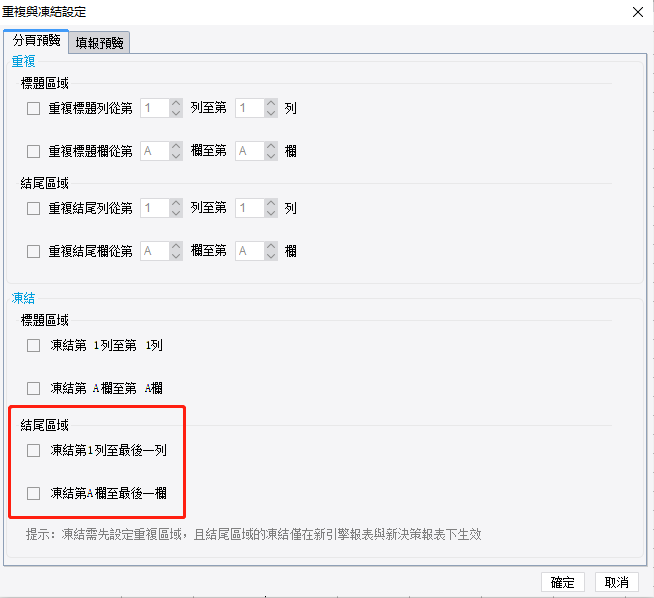Viewport: 654px width, 598px height.
Task: Close the 重複與凍結設定 dialog
Action: coord(638,12)
